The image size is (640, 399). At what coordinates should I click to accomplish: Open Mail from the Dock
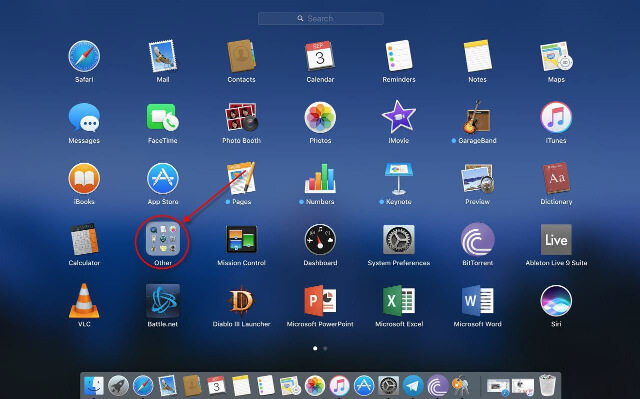coord(168,386)
